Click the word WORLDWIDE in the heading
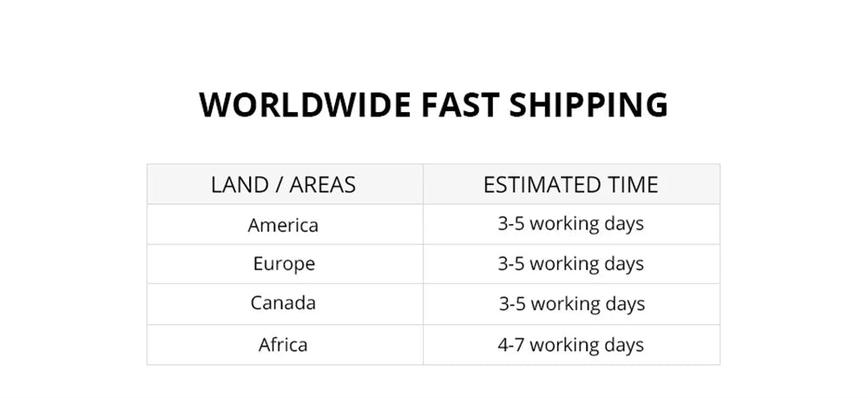Viewport: 868px width, 398px height. tap(305, 104)
